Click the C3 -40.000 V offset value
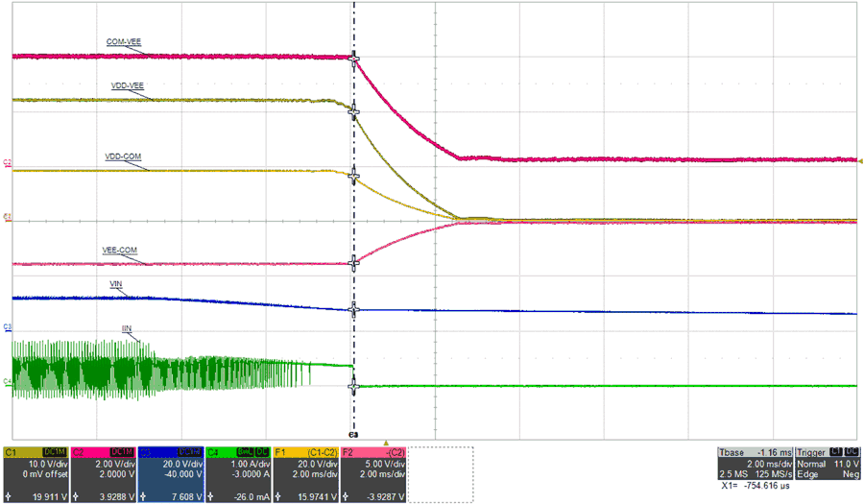864x504 pixels. click(184, 473)
